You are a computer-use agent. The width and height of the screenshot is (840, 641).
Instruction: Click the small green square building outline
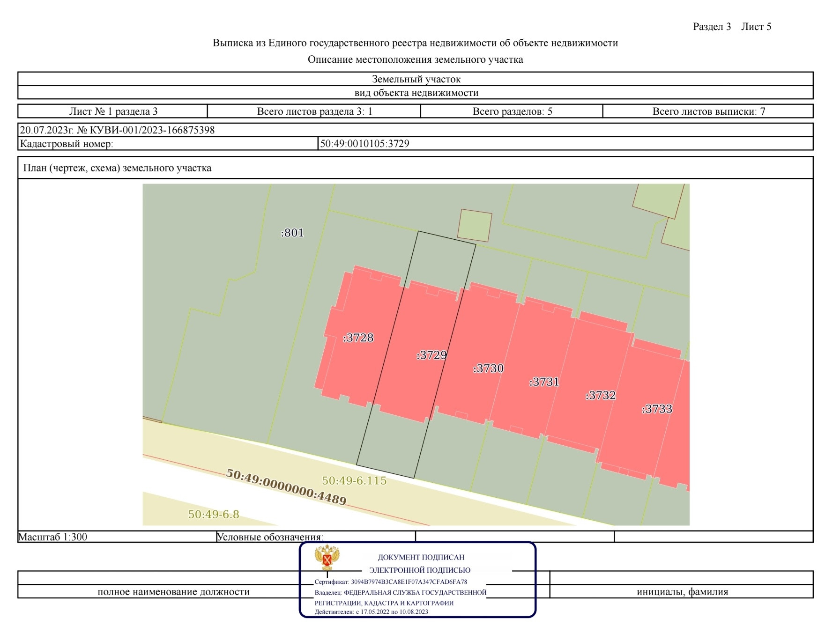[x=475, y=225]
